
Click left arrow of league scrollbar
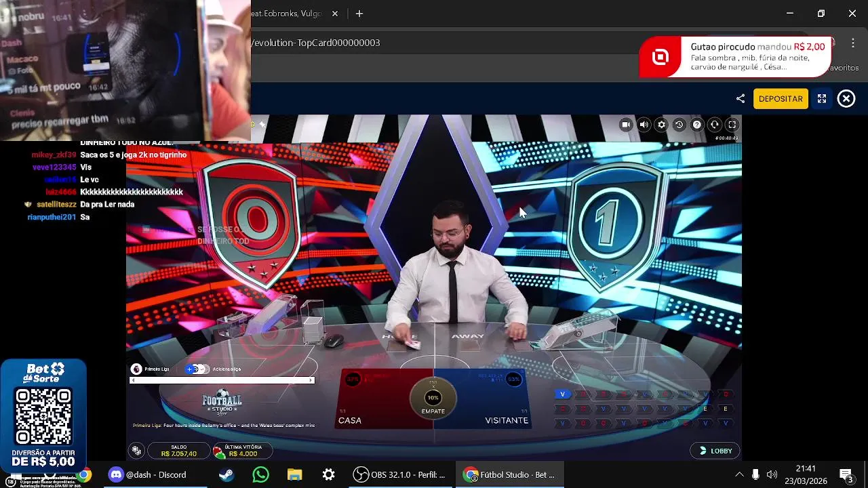pyautogui.click(x=132, y=380)
